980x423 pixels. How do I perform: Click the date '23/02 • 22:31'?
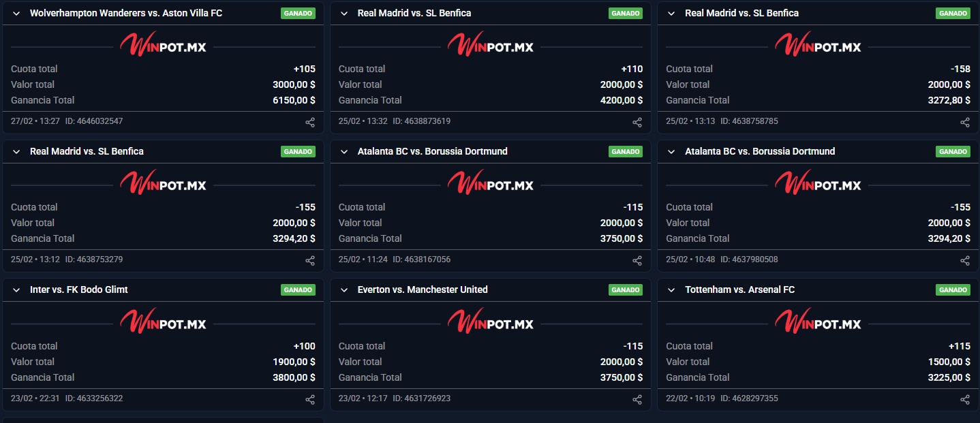pos(35,398)
